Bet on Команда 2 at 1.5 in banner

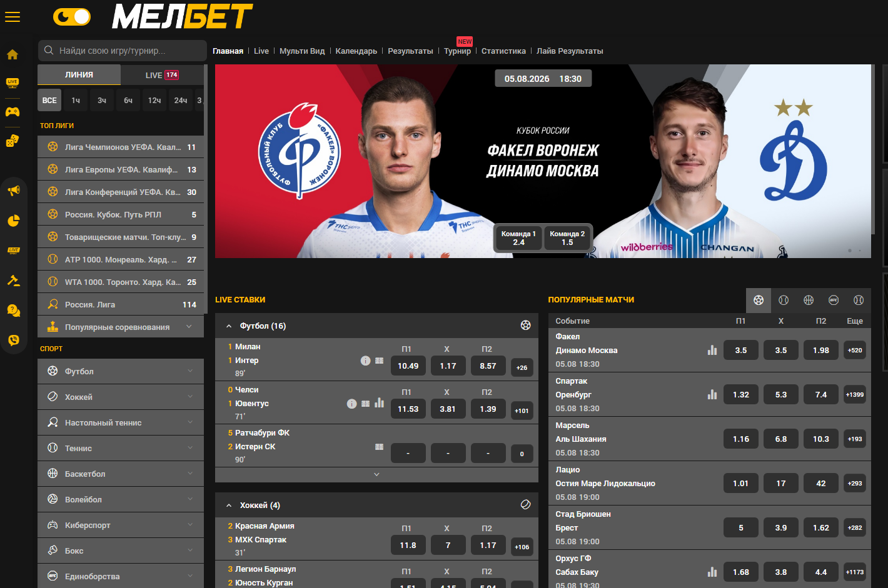pos(567,238)
